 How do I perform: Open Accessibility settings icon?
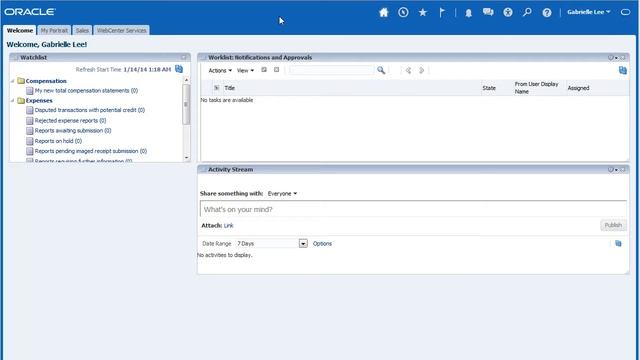(508, 12)
